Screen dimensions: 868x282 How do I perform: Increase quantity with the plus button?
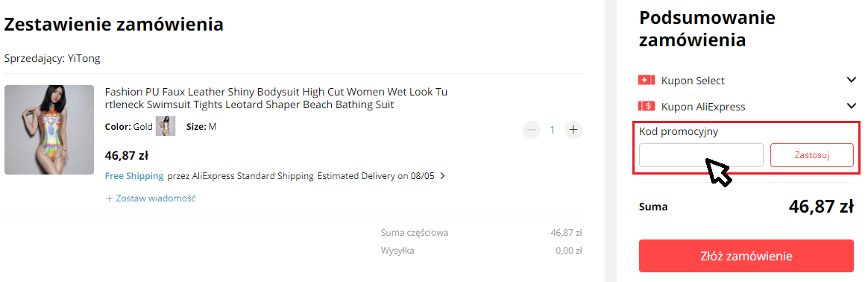pyautogui.click(x=573, y=131)
